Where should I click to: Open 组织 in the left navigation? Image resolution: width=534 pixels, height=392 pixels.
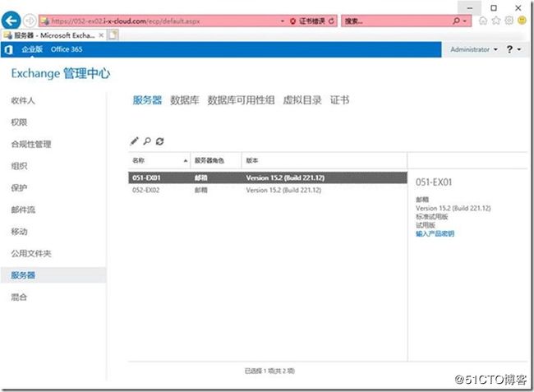(x=19, y=166)
